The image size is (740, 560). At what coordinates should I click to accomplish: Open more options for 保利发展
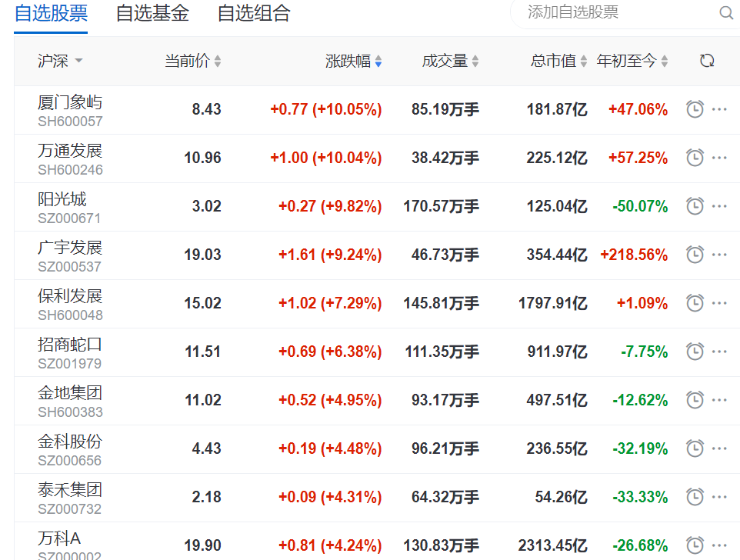coord(719,303)
